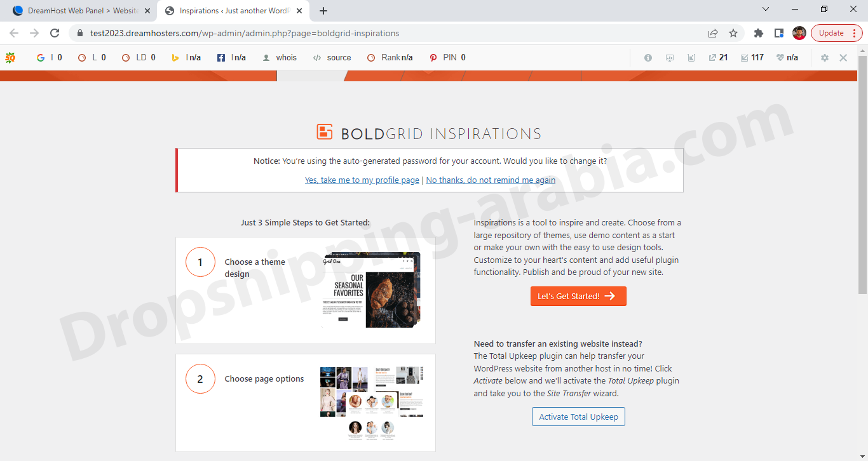Click the page options preview thumbnail

click(x=372, y=403)
